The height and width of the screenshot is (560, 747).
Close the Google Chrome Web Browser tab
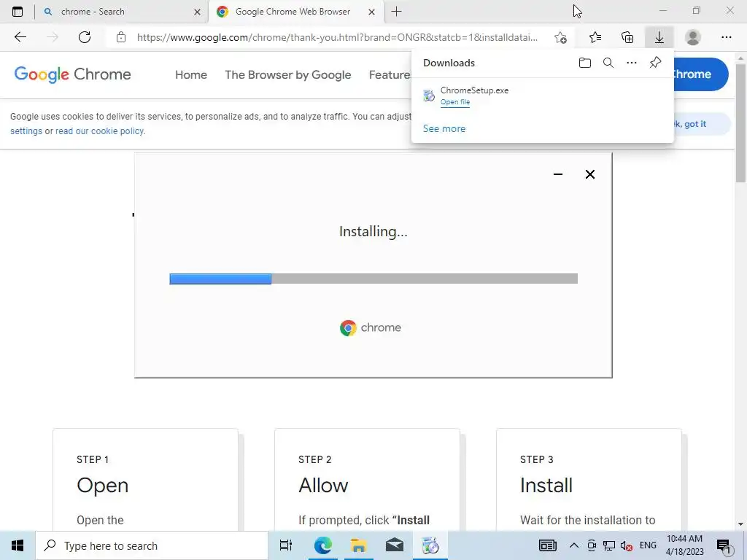tap(371, 12)
